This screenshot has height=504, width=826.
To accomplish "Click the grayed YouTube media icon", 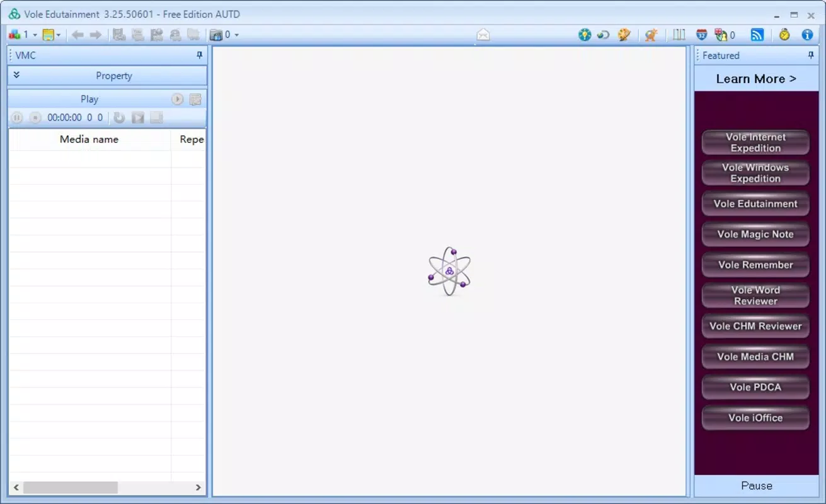I will 138,35.
